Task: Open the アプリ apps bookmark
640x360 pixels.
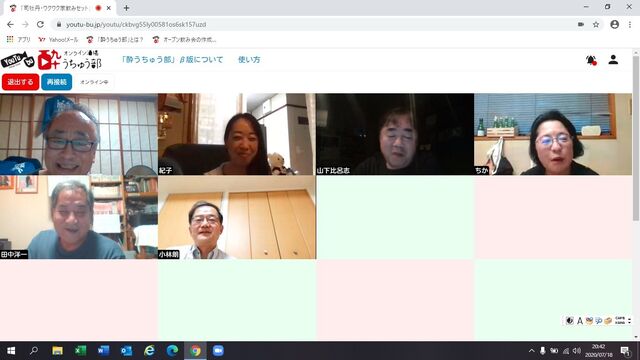Action: tap(19, 40)
